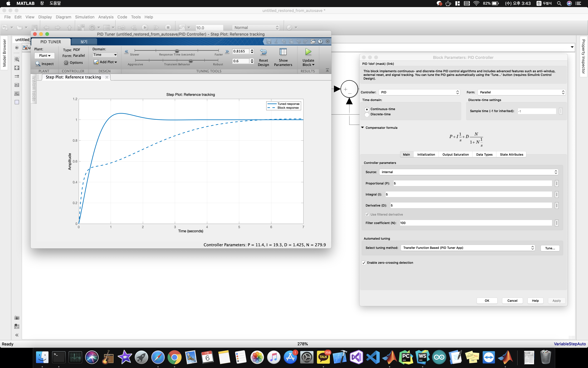The image size is (588, 368).
Task: Collapse the palette with double chevron
Action: [x=17, y=335]
